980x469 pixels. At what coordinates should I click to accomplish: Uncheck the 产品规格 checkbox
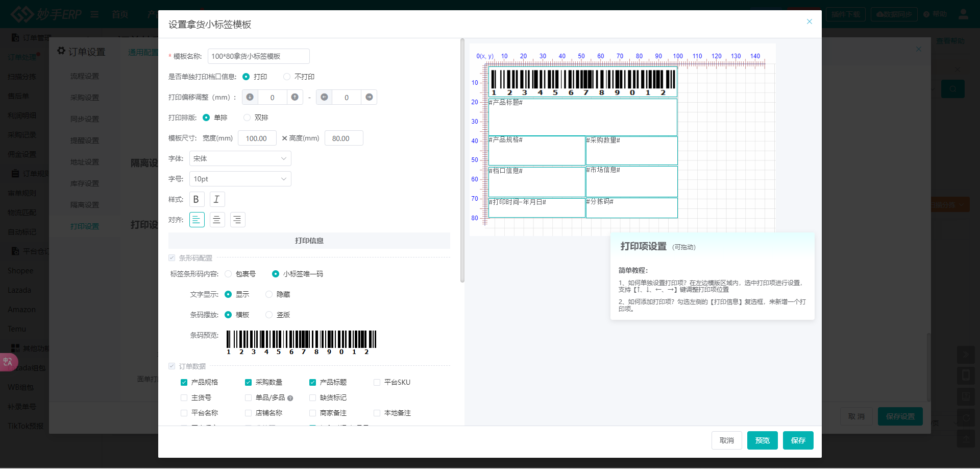184,382
